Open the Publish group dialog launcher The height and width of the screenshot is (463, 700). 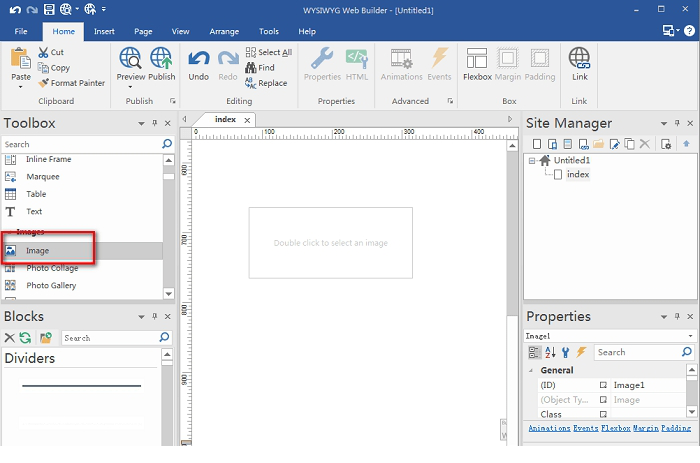coord(172,101)
